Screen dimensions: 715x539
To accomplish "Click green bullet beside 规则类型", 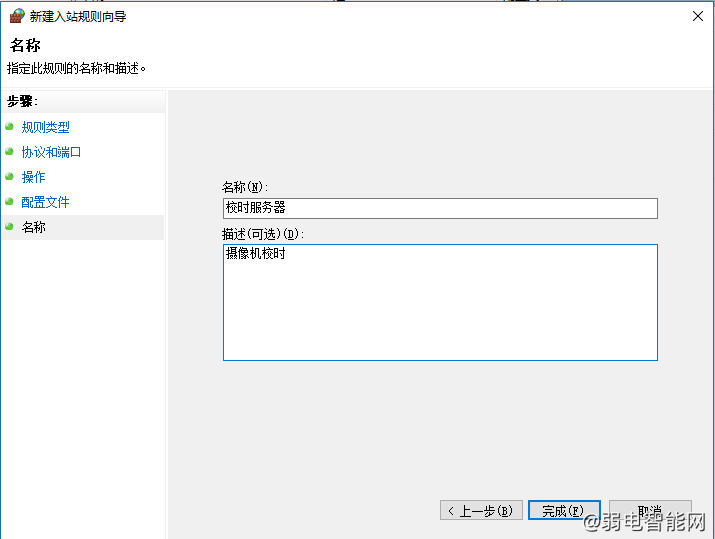I will click(9, 126).
